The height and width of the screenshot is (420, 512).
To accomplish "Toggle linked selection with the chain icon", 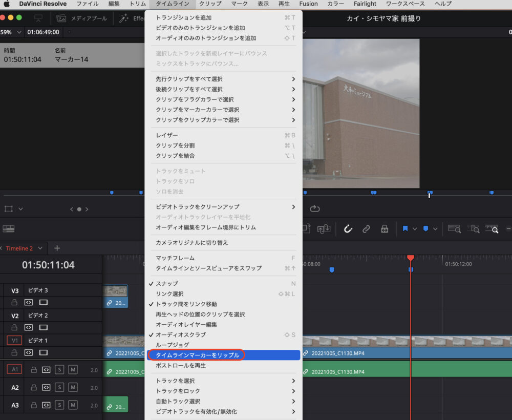I will coord(366,229).
